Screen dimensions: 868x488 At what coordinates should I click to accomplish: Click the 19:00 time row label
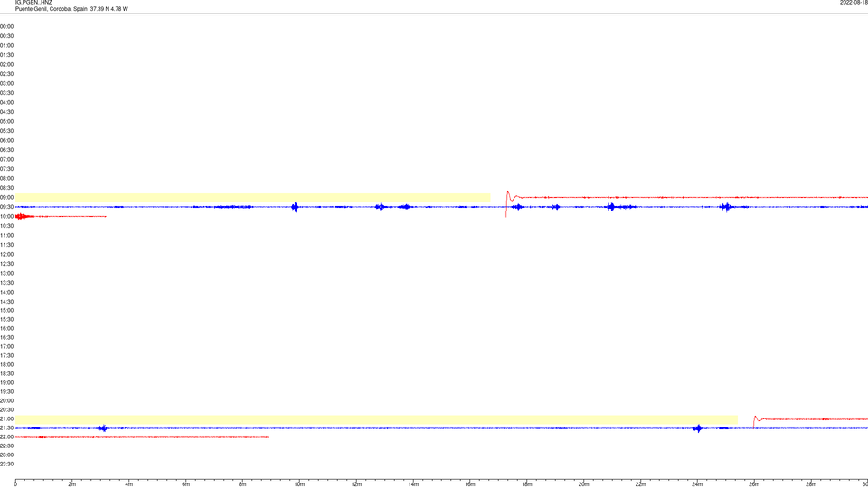(6, 383)
